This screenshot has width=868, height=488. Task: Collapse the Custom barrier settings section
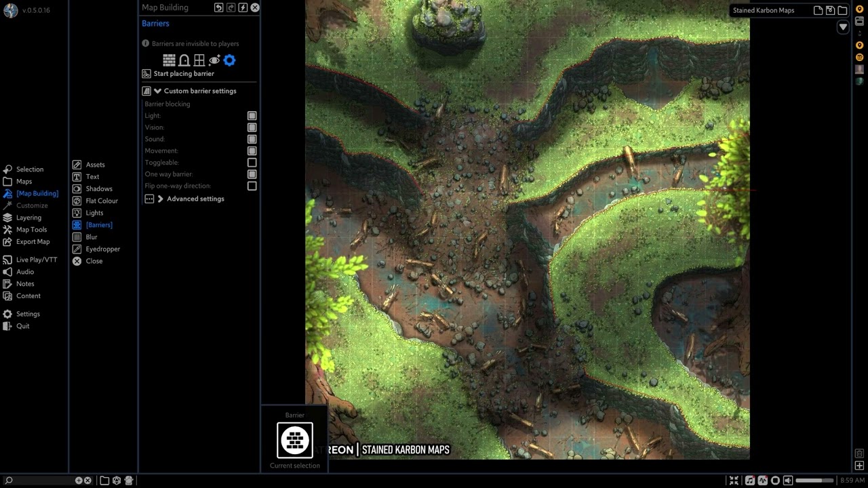(157, 91)
